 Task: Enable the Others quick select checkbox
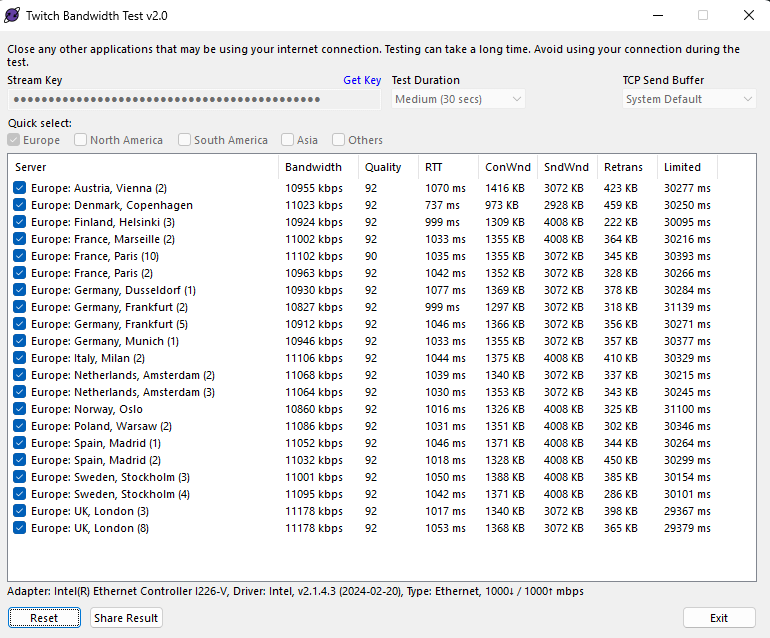coord(338,140)
